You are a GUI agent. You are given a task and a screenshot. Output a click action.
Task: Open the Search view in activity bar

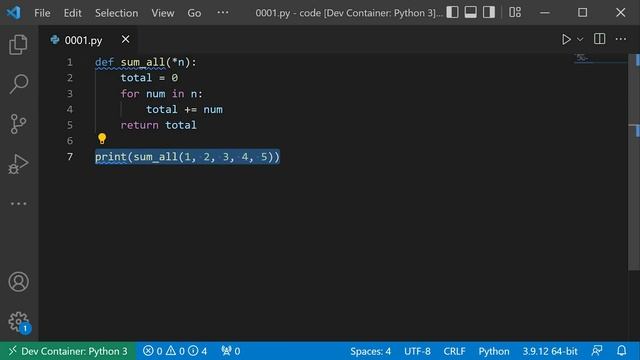click(x=18, y=84)
